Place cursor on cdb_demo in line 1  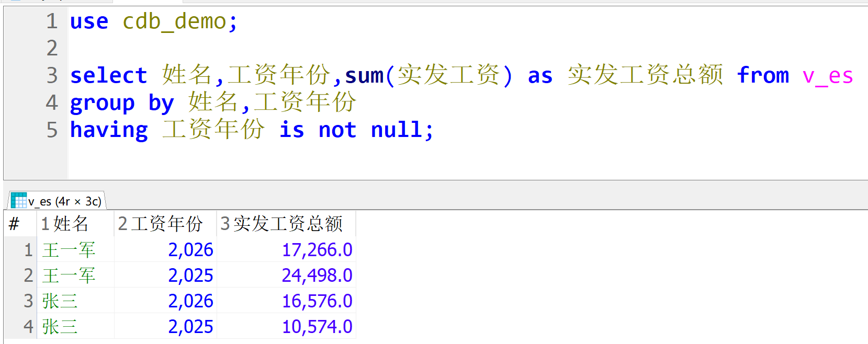click(x=174, y=21)
